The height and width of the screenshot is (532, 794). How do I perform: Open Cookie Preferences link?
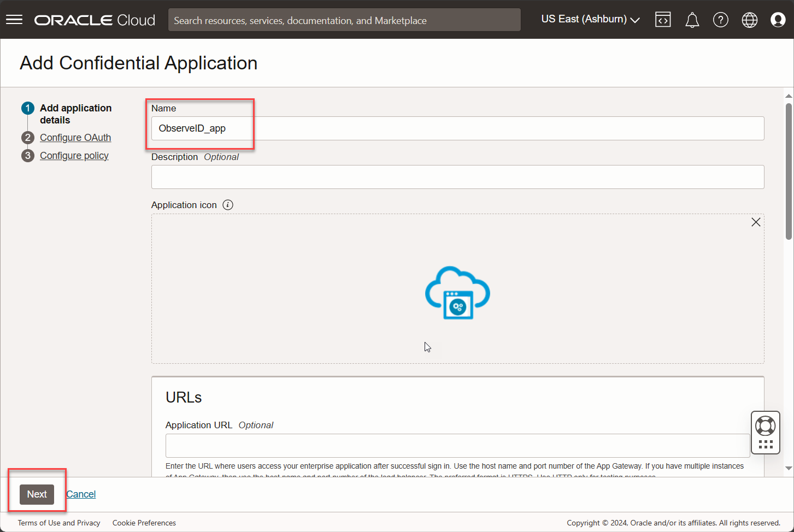pos(144,523)
